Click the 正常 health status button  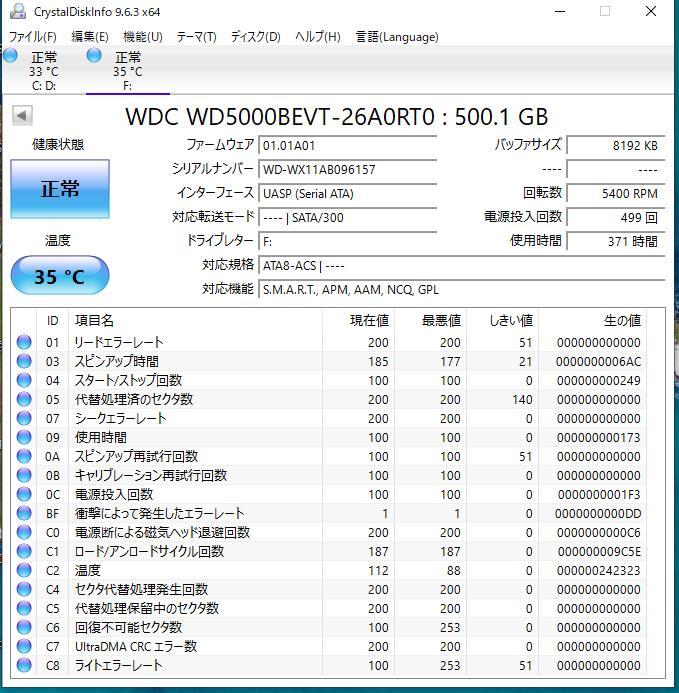[x=60, y=189]
